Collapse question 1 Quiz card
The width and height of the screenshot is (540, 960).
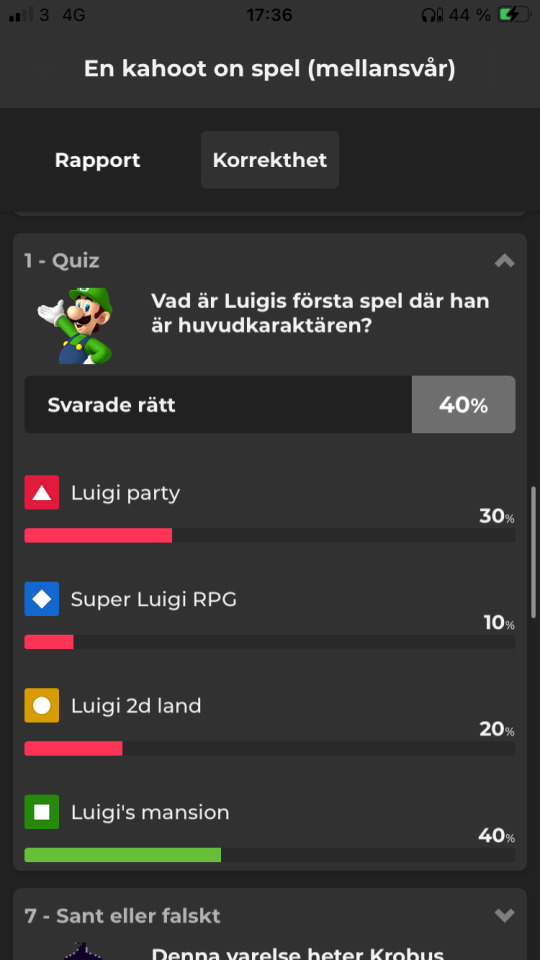[x=504, y=261]
